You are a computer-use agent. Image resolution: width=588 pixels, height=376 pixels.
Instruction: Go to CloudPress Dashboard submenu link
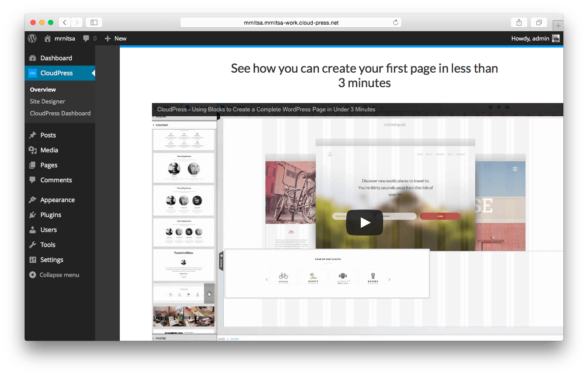(x=60, y=113)
